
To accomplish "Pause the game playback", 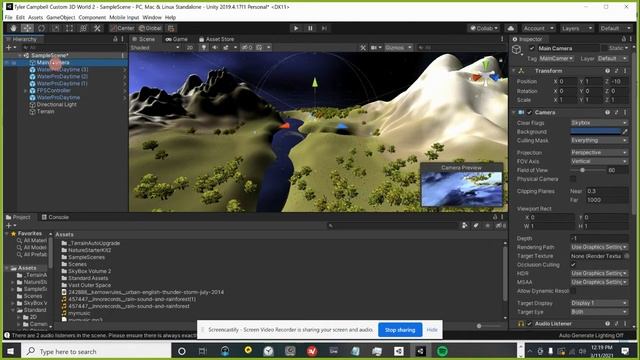I will click(310, 28).
